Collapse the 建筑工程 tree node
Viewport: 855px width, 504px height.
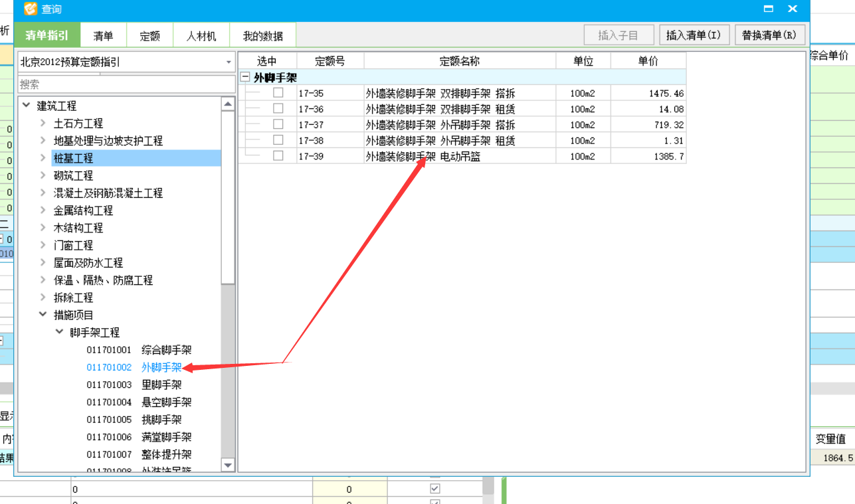(x=27, y=106)
